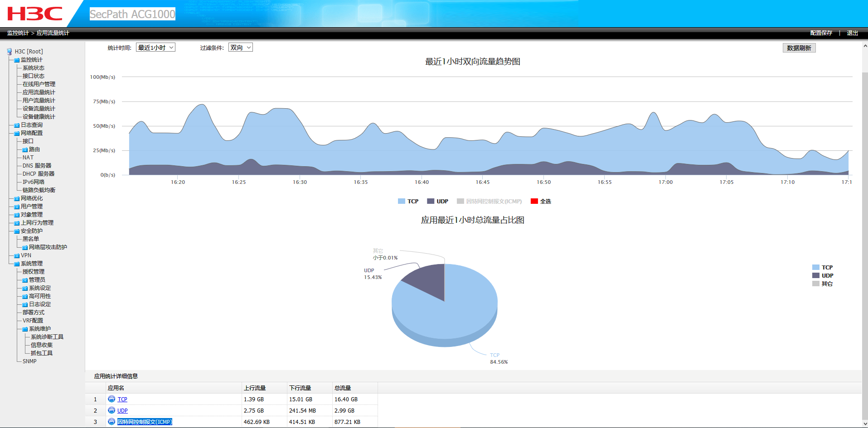Click the UDP swatch in the pie legend
Viewport: 868px width, 428px height.
[816, 276]
